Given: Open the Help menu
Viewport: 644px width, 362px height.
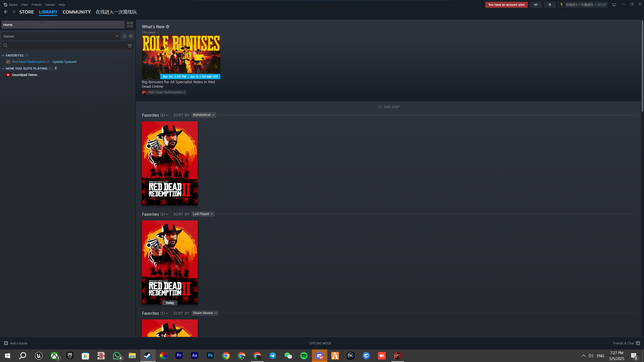Looking at the screenshot, I should pos(62,5).
